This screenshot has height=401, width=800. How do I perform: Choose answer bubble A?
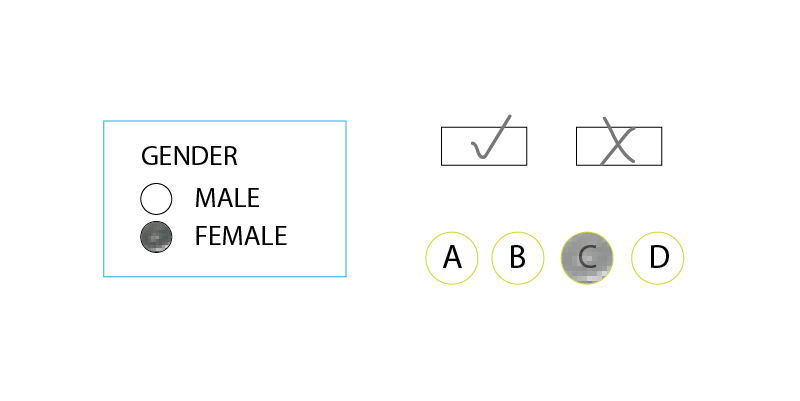452,258
